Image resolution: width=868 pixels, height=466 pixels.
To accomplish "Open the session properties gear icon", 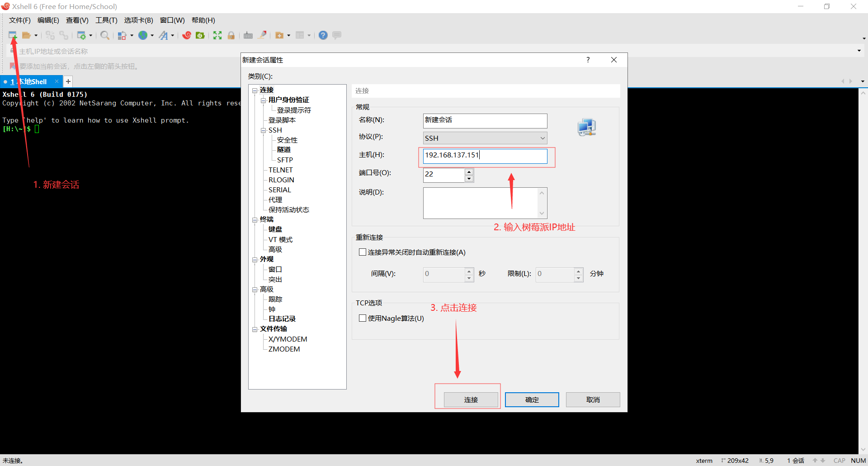I will pyautogui.click(x=81, y=35).
